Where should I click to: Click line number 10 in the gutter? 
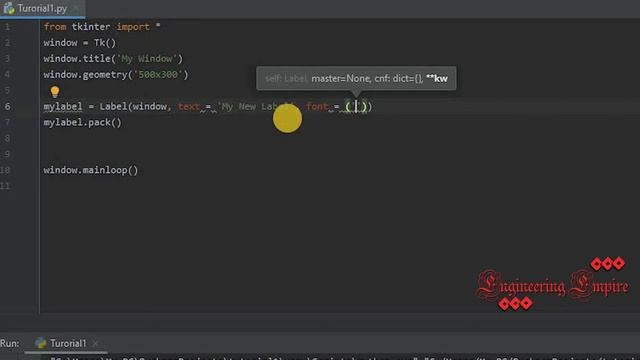point(5,170)
